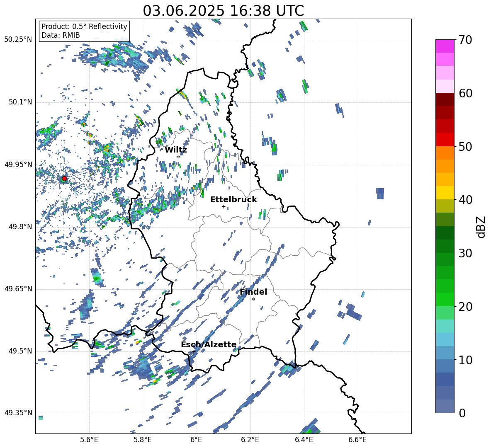The image size is (491, 448).
Task: Click the Findel location cross marker
Action: coord(253,299)
